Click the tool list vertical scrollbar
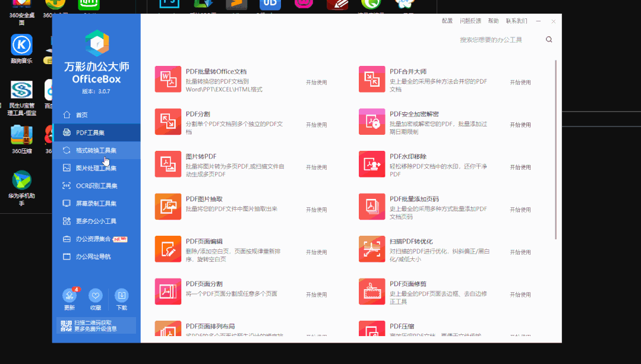Image resolution: width=641 pixels, height=364 pixels. (x=555, y=150)
